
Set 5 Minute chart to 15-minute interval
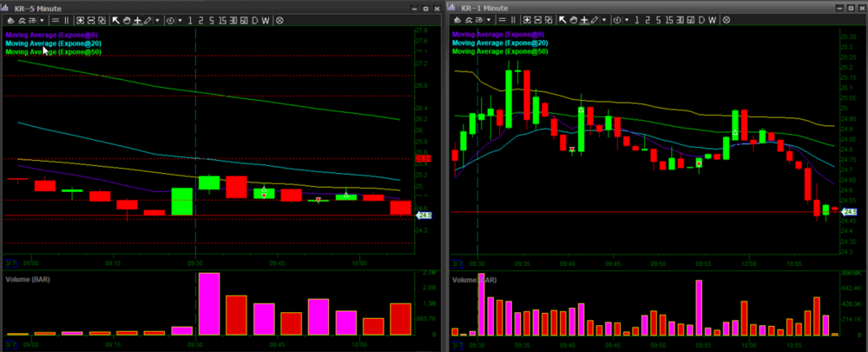220,19
